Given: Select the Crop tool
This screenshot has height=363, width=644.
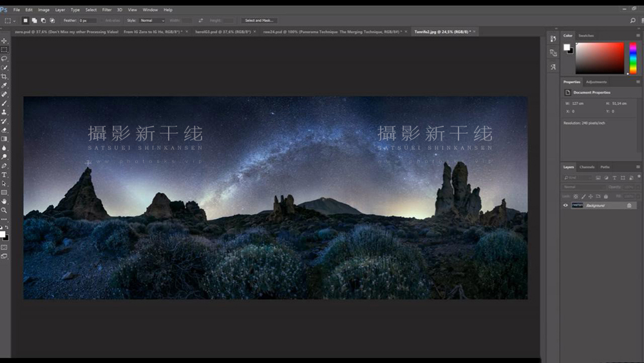Looking at the screenshot, I should click(x=4, y=77).
